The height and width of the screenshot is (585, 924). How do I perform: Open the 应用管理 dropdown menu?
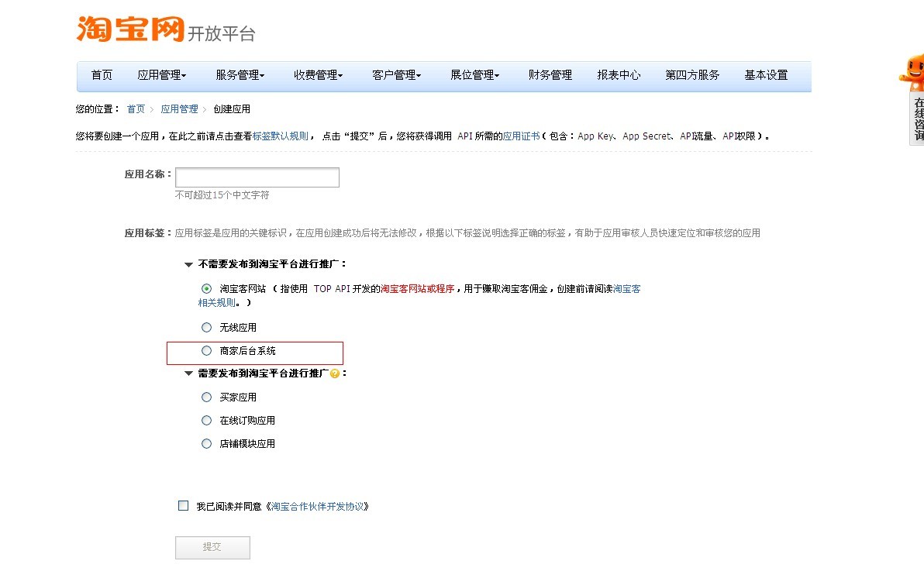pos(161,75)
